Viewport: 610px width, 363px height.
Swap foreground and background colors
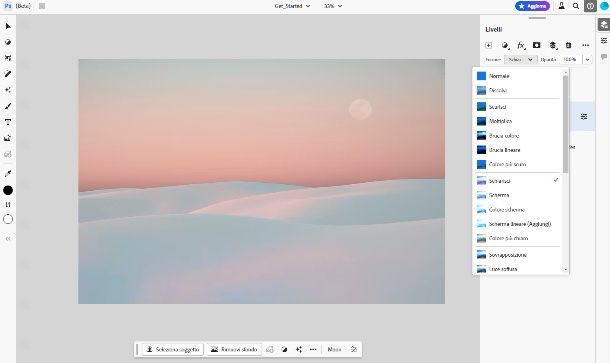coord(8,205)
